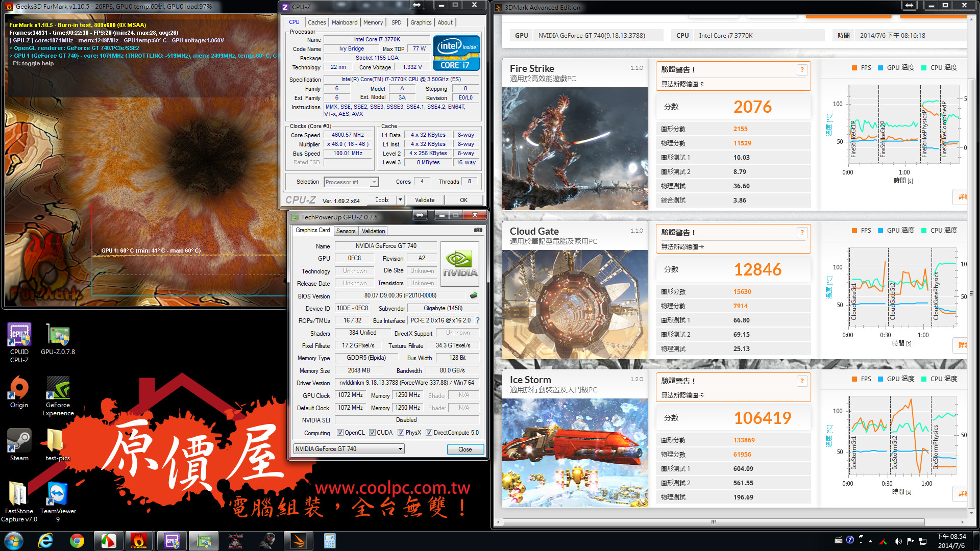The height and width of the screenshot is (551, 980).
Task: Switch to the Sensors tab in GPU-Z
Action: point(346,231)
